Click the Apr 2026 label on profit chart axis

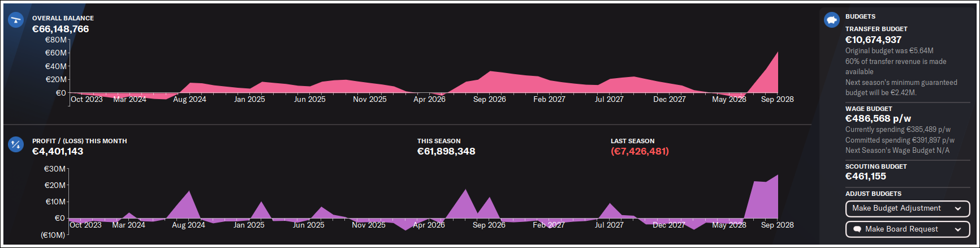(429, 225)
